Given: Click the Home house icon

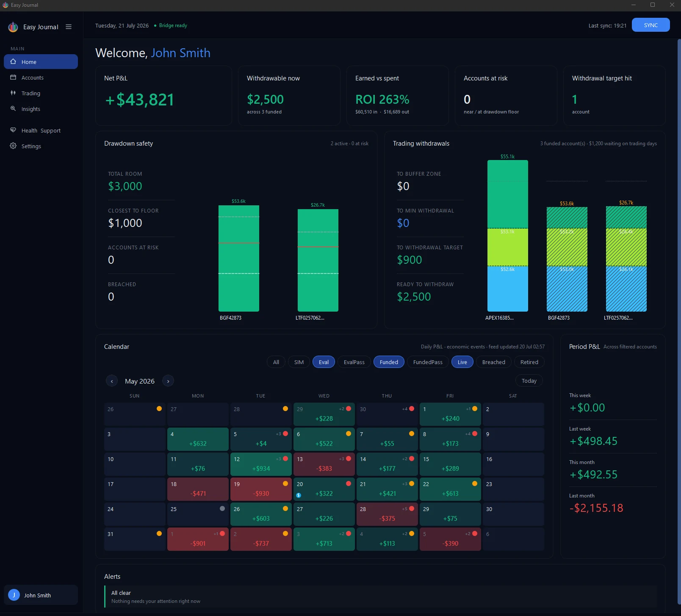Looking at the screenshot, I should coord(13,62).
